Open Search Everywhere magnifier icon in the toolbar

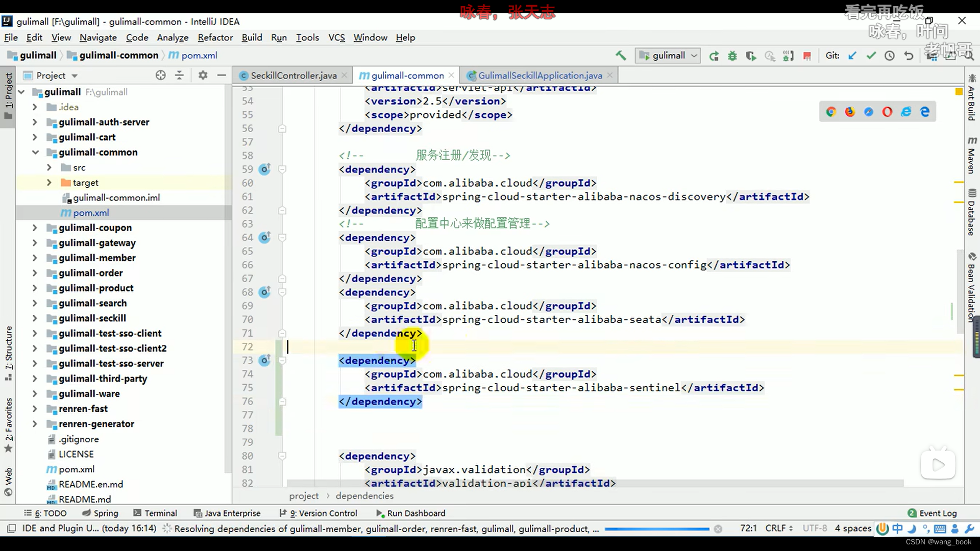click(x=969, y=56)
